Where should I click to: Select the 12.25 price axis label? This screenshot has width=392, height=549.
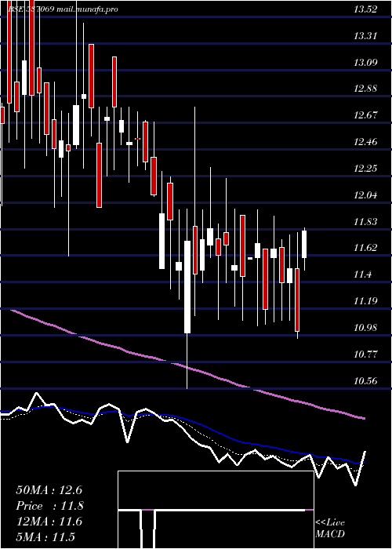click(x=365, y=169)
